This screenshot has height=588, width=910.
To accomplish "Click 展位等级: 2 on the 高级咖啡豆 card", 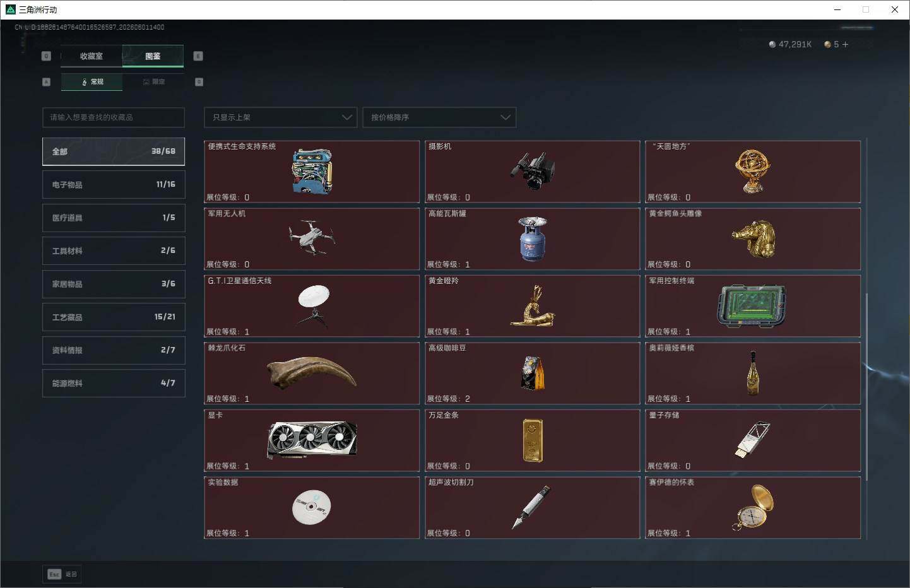I will click(x=449, y=399).
